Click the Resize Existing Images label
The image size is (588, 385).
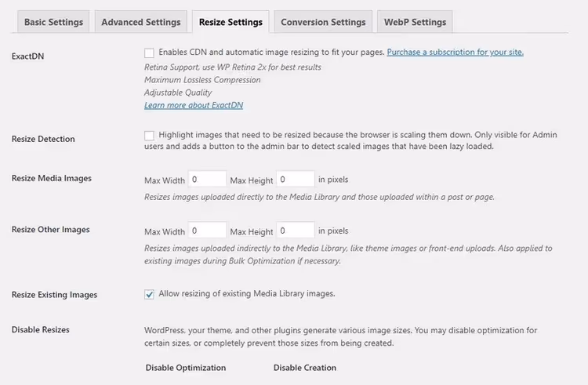[54, 295]
